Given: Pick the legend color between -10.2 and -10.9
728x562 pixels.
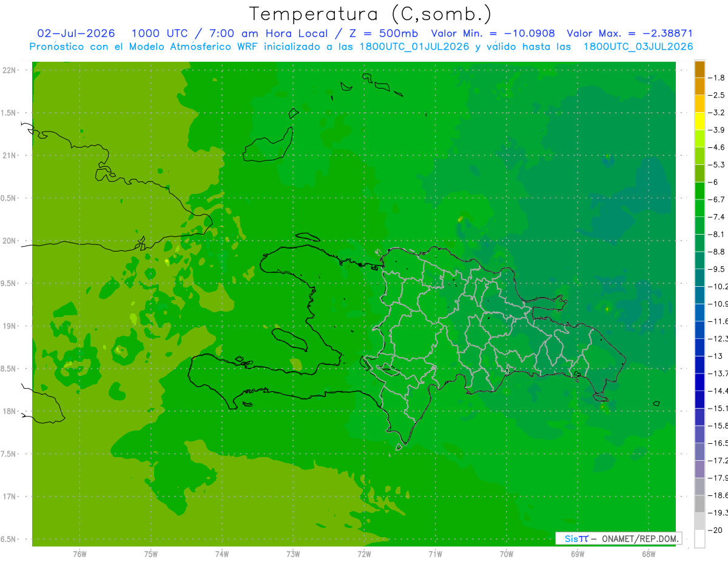Looking at the screenshot, I should pyautogui.click(x=699, y=295).
